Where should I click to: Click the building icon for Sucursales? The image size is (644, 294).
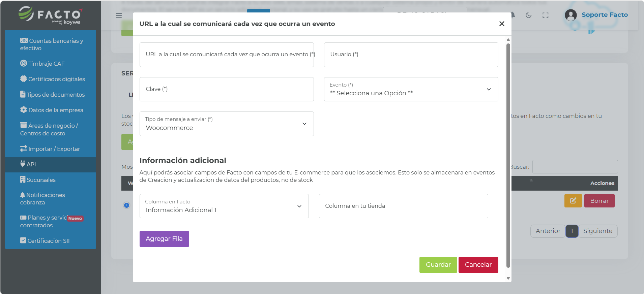(x=23, y=179)
